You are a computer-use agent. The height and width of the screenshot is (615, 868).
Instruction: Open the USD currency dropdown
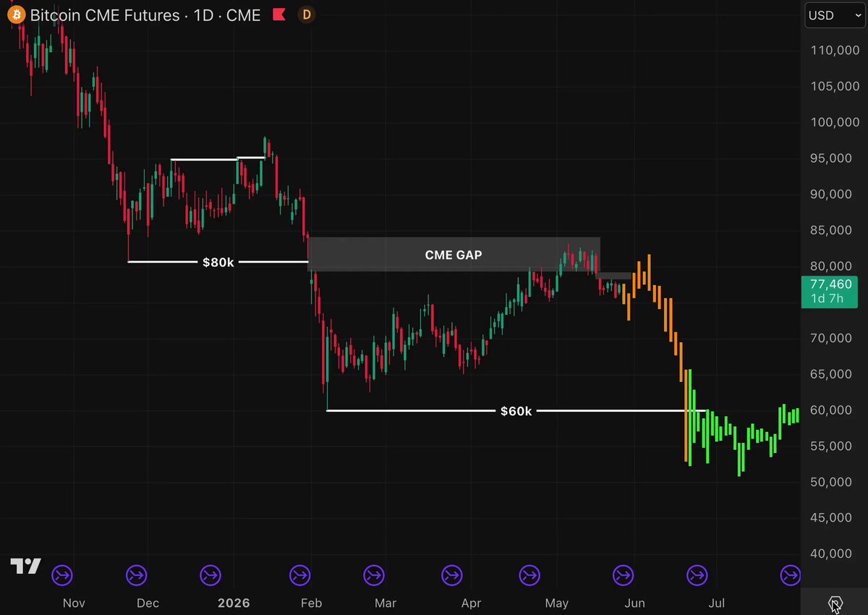coord(835,15)
